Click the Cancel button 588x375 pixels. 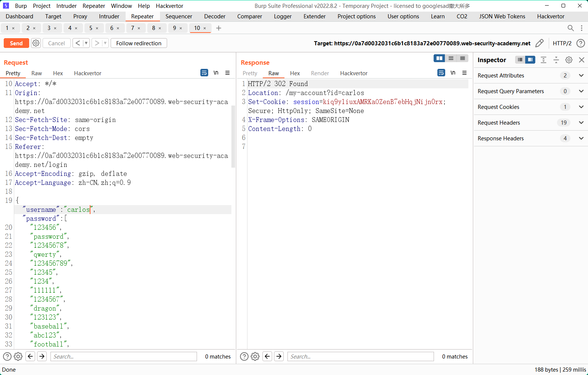tap(56, 43)
